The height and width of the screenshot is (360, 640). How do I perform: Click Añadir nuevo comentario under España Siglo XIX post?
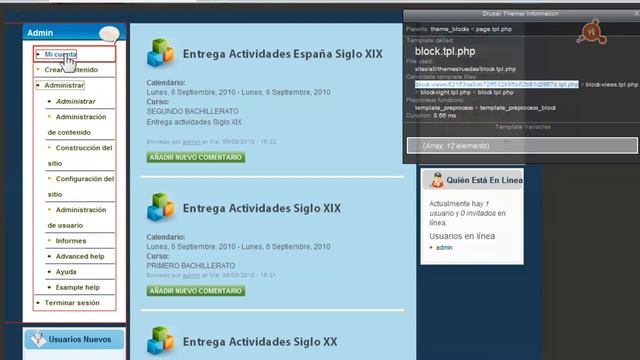(196, 157)
